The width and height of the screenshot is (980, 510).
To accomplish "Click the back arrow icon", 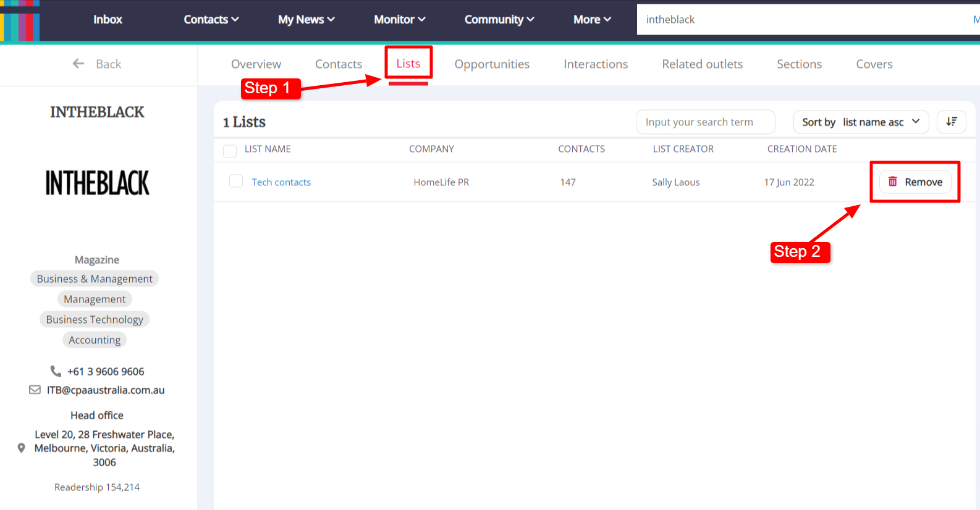I will point(78,64).
